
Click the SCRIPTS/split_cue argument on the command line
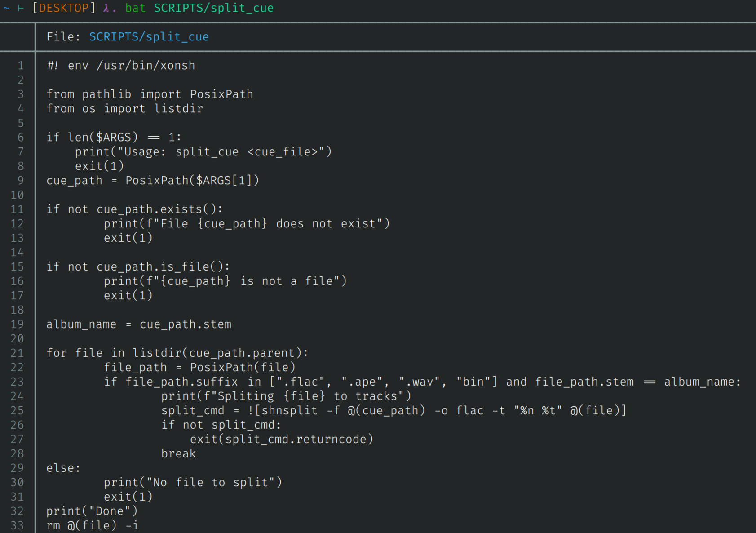[213, 8]
